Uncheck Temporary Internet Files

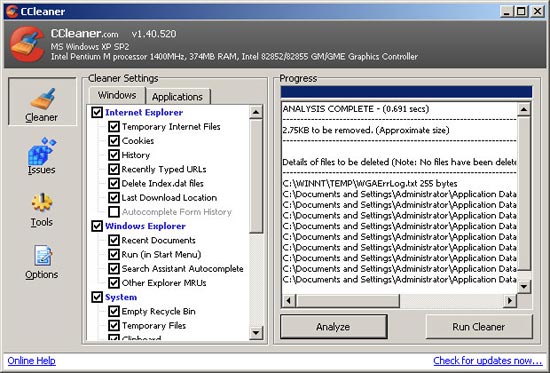tap(114, 126)
